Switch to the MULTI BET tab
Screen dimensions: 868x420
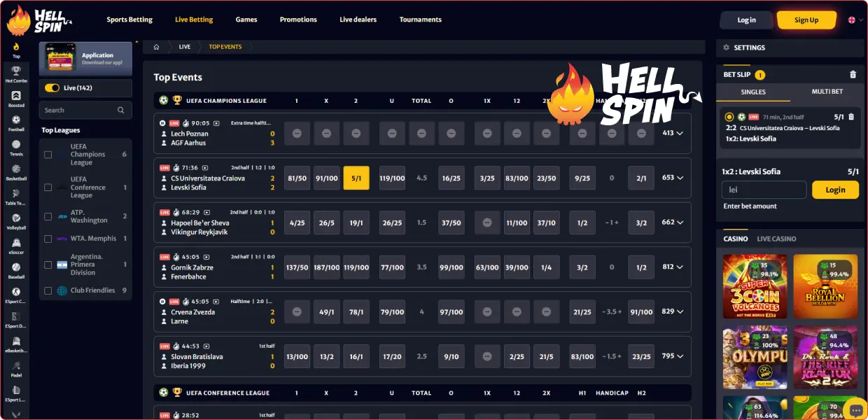click(x=827, y=92)
